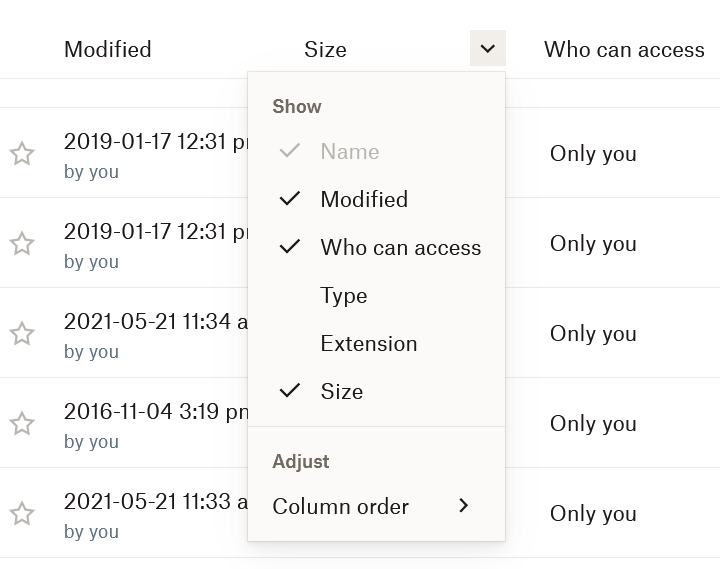Uncheck the Modified column option
Viewport: 720px width, 569px height.
tap(364, 200)
